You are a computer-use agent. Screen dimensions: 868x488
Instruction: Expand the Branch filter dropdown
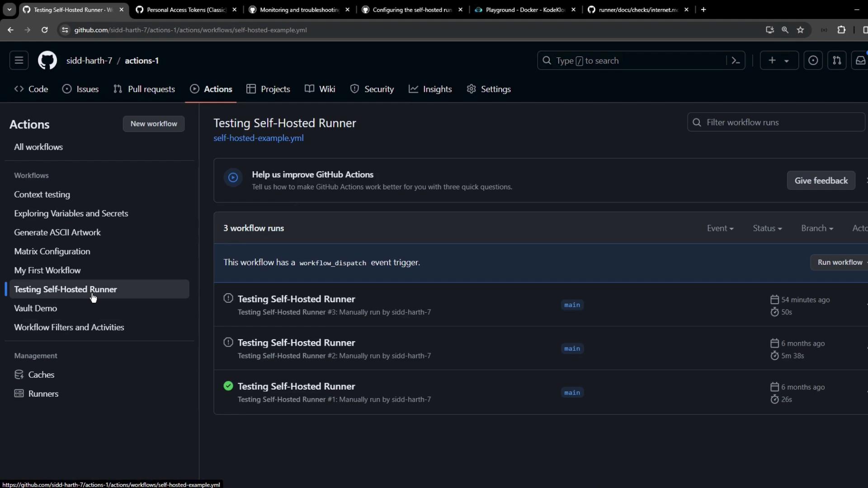click(816, 228)
